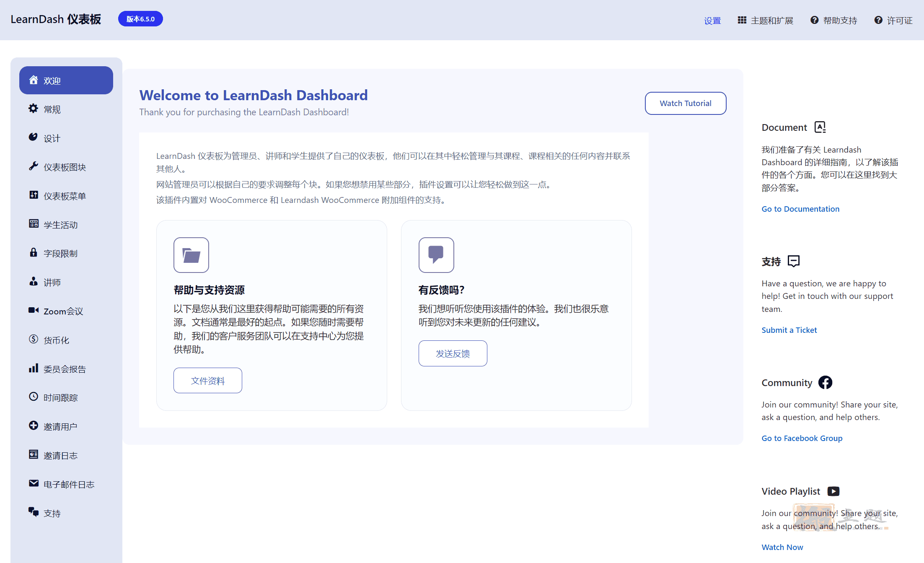Select 邀请日志 in the sidebar
Screen dimensions: 924x563
[66, 455]
